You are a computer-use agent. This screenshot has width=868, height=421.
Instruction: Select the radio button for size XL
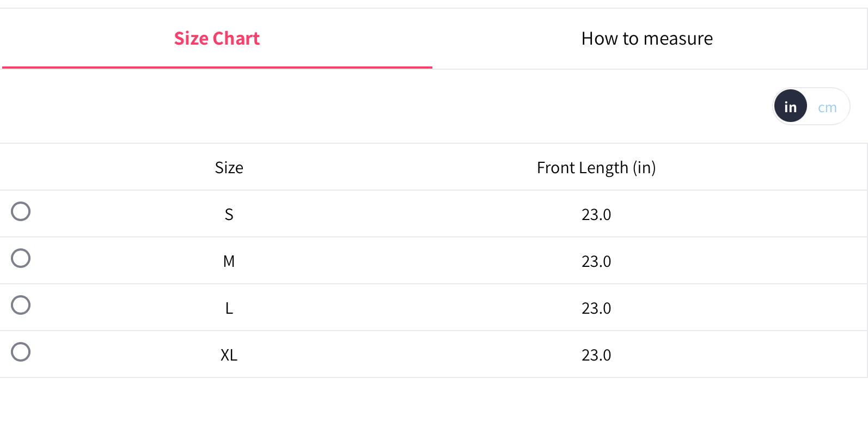[x=21, y=352]
